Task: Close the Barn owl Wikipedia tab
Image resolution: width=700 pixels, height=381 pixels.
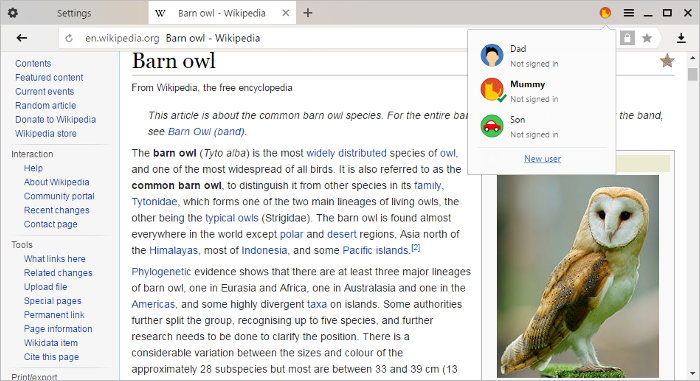Action: (286, 13)
